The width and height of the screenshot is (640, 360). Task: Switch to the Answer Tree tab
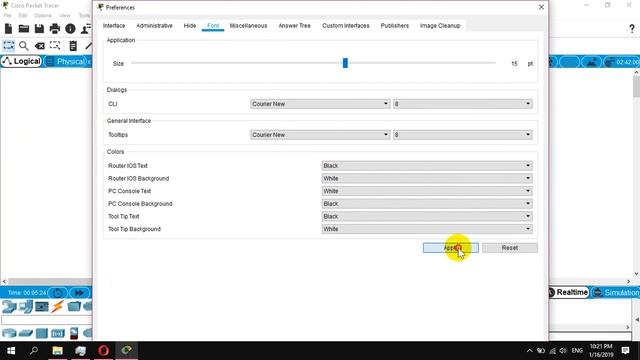pyautogui.click(x=294, y=26)
